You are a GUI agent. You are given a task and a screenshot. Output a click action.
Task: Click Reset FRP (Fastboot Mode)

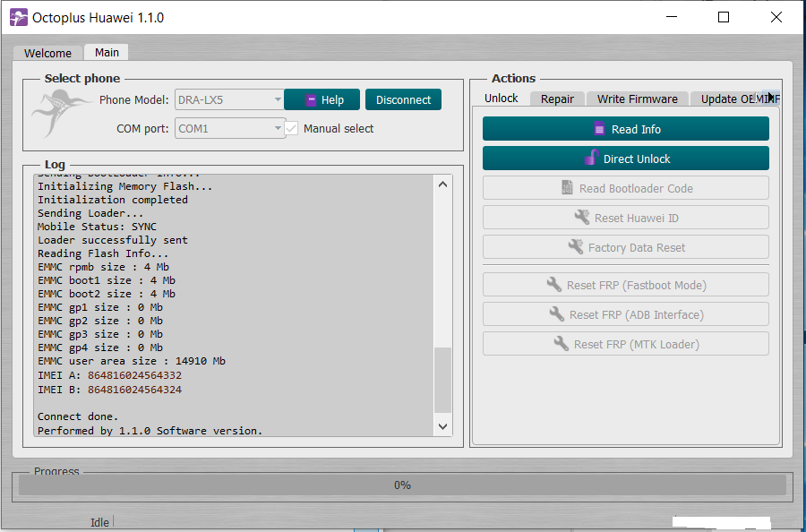click(626, 285)
